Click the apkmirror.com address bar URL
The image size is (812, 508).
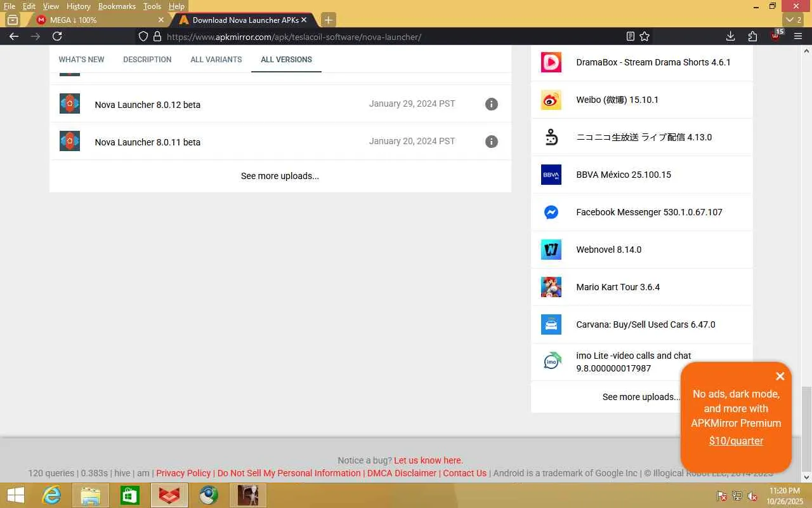click(294, 37)
